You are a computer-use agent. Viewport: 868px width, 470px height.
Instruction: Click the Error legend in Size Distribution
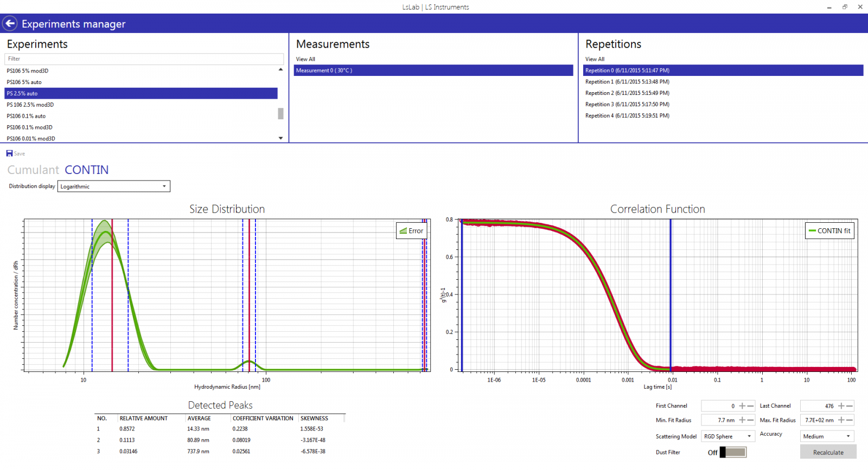[411, 231]
